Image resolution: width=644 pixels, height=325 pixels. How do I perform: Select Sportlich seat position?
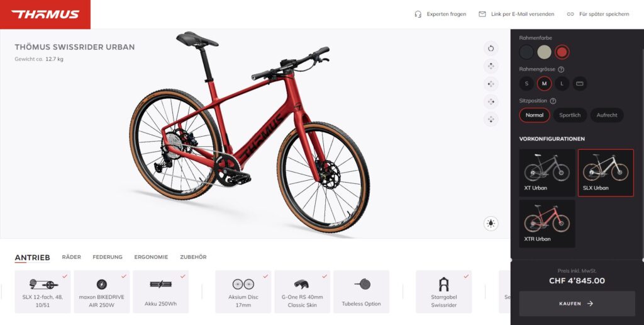point(570,115)
